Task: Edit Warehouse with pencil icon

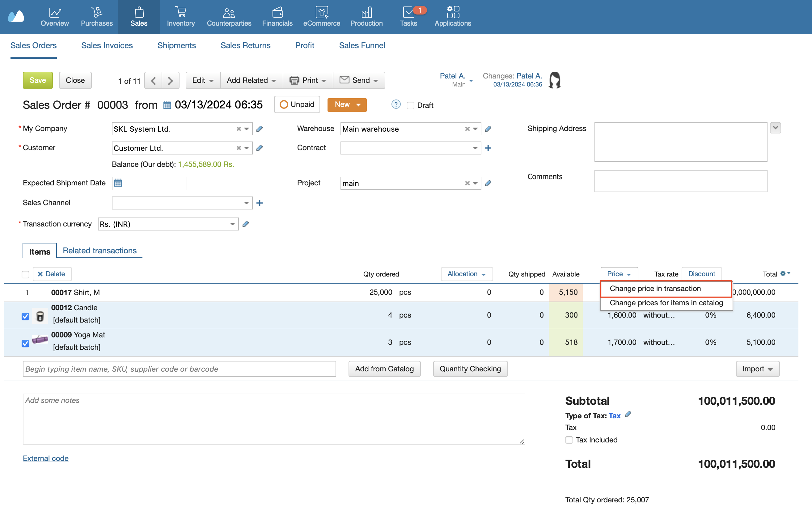Action: click(x=488, y=129)
